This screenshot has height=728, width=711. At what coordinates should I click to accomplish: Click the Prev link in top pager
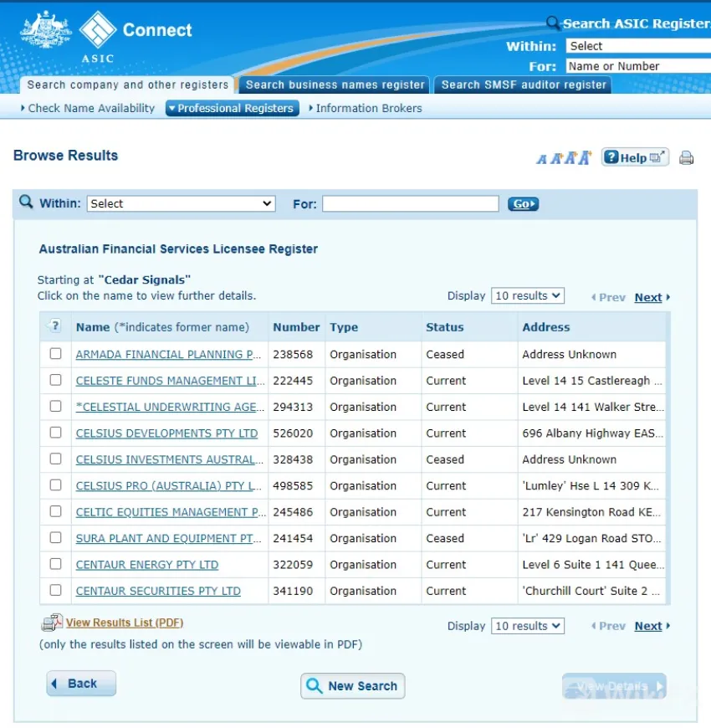coord(608,298)
